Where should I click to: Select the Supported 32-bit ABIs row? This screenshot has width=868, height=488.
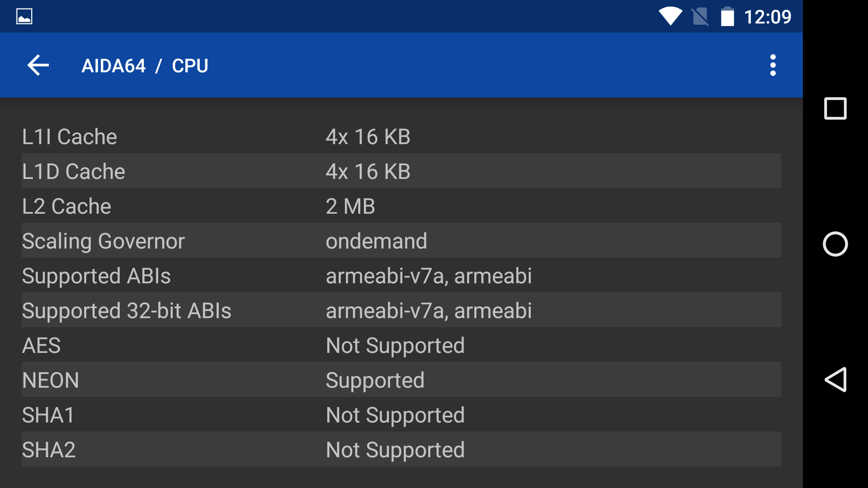(401, 310)
